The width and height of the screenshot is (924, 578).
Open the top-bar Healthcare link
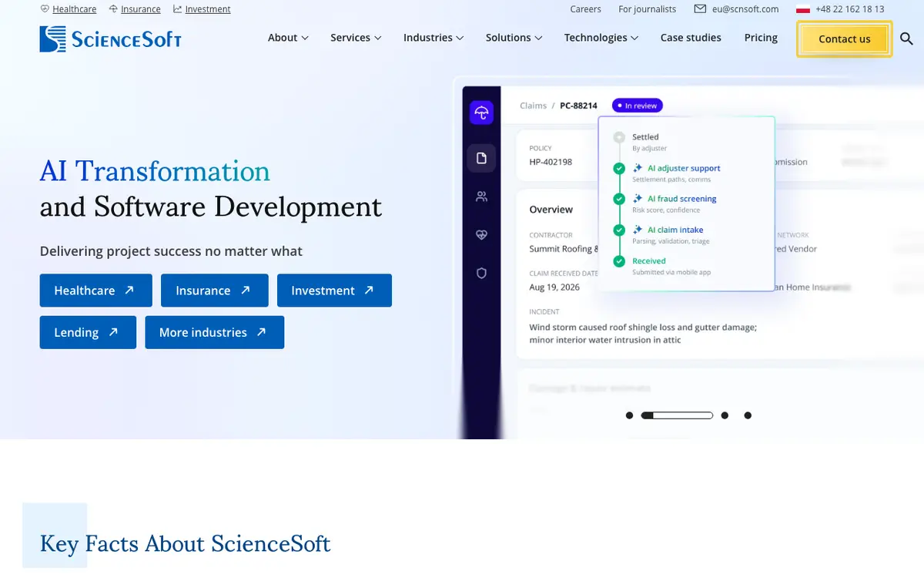pyautogui.click(x=75, y=9)
